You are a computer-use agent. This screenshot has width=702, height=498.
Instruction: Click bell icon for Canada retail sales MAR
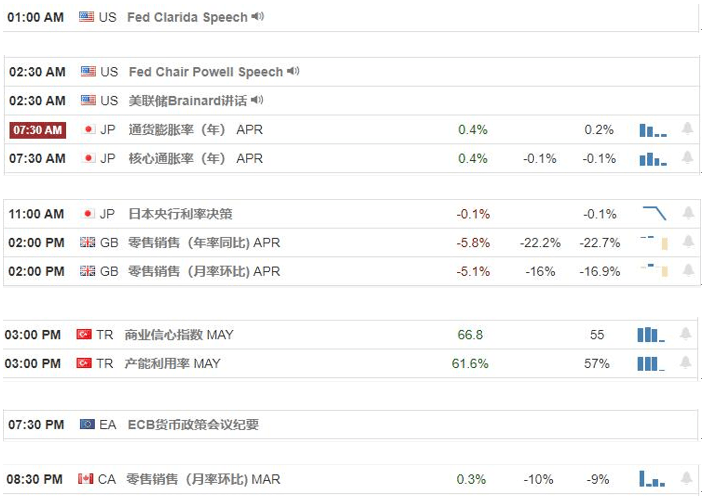[686, 478]
